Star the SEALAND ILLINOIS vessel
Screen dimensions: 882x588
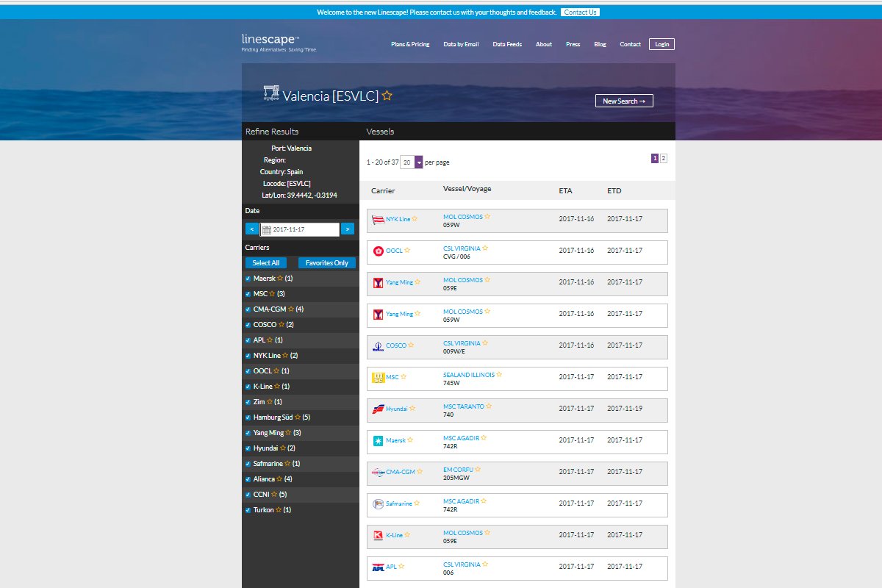tap(499, 374)
